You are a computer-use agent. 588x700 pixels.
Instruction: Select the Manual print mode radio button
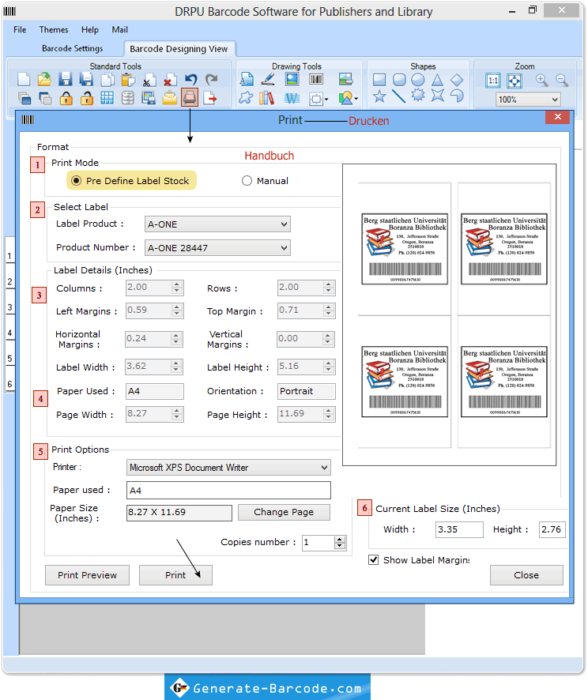click(x=247, y=181)
